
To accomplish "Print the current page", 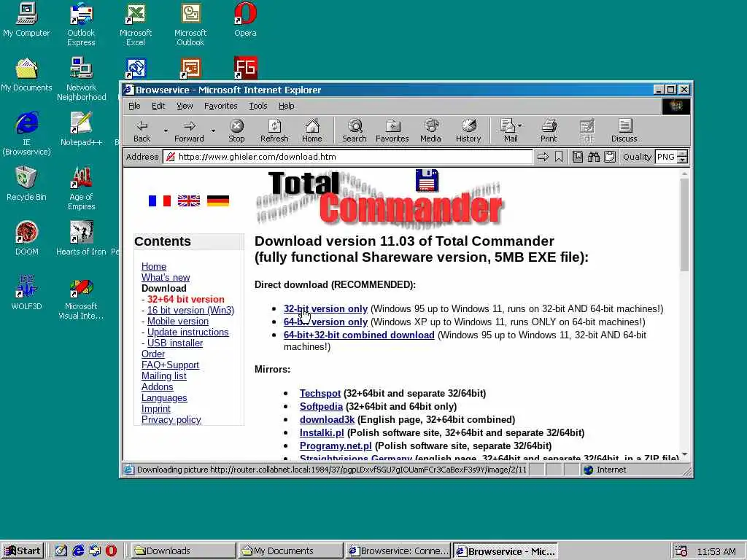I will click(549, 131).
